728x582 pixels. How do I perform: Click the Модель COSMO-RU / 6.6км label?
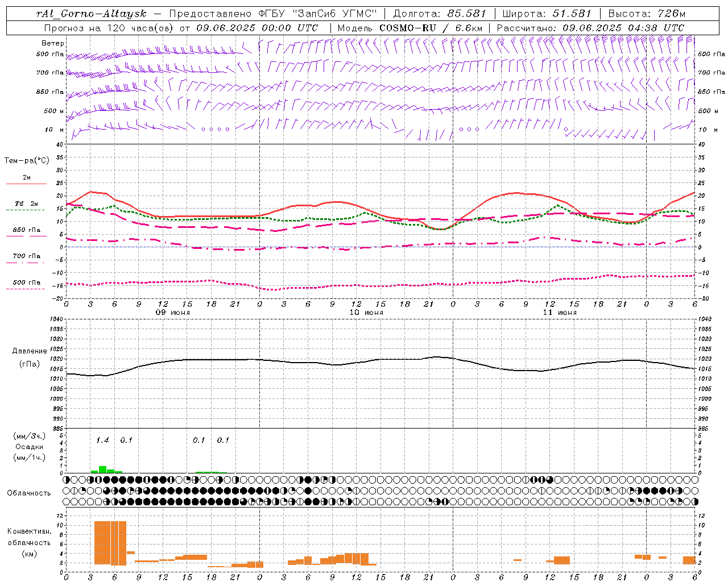(409, 28)
